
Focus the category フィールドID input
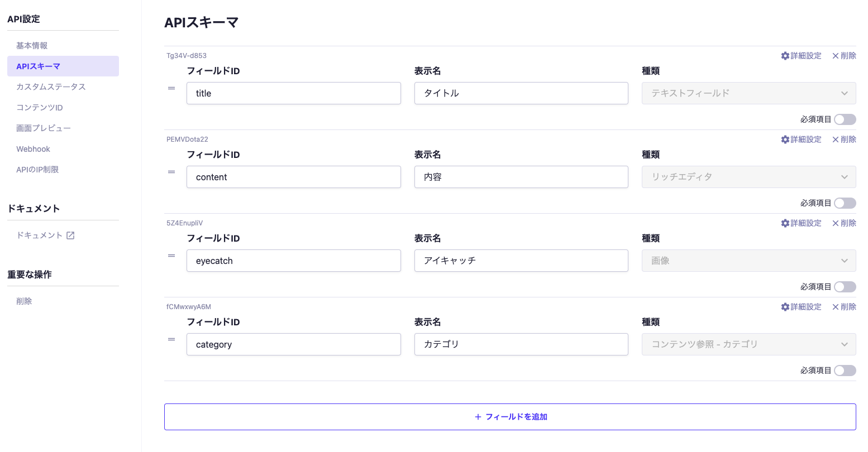(x=294, y=344)
